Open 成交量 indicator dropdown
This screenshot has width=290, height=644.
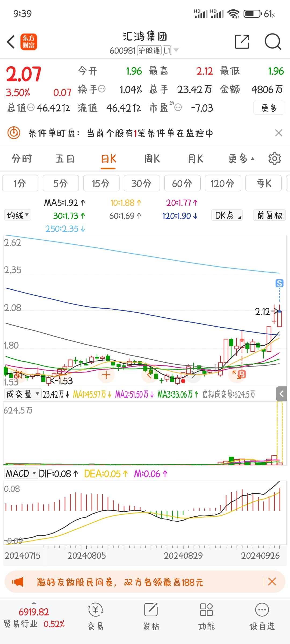tap(23, 394)
